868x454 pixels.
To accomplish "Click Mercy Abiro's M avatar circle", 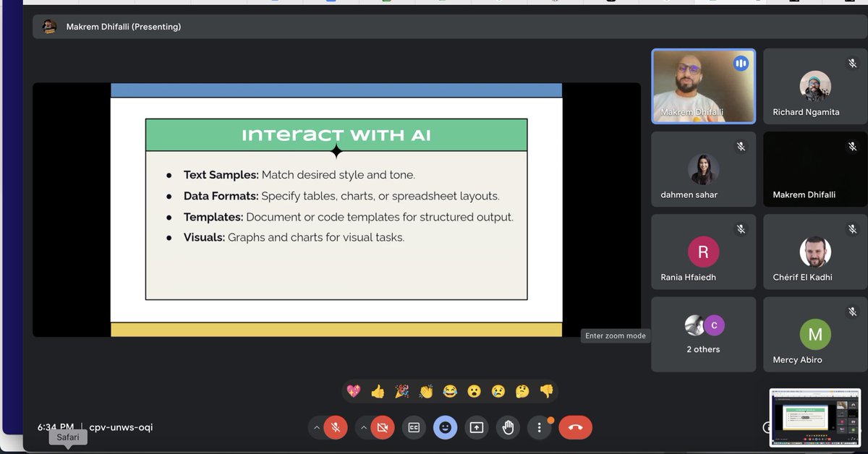I will [815, 334].
